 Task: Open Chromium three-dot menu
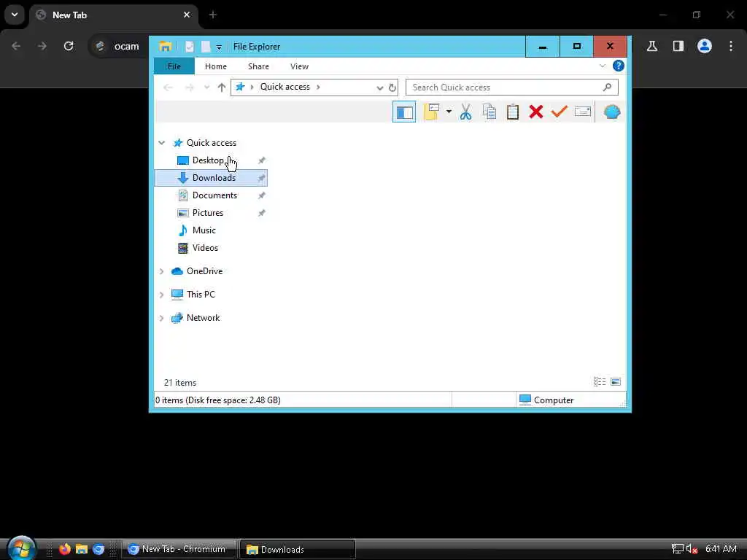point(731,46)
